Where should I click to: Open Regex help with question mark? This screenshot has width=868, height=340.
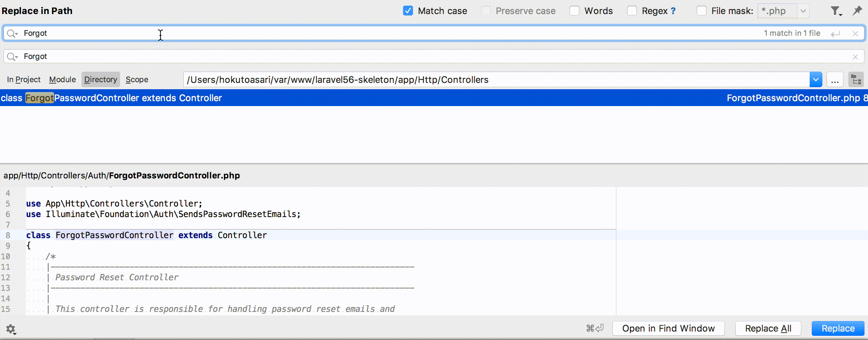(673, 11)
